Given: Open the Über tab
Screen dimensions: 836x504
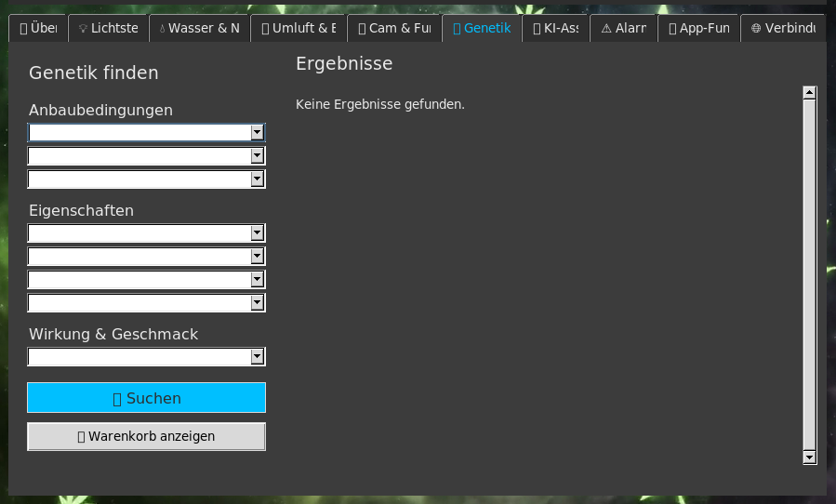Looking at the screenshot, I should click(38, 28).
